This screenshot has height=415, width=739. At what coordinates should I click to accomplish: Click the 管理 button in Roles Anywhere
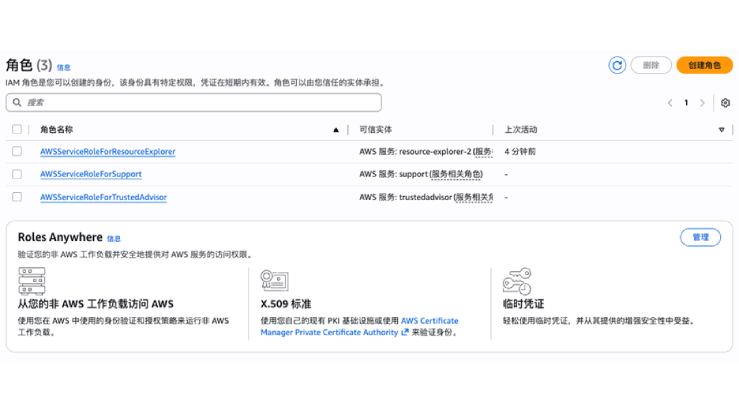pos(700,237)
